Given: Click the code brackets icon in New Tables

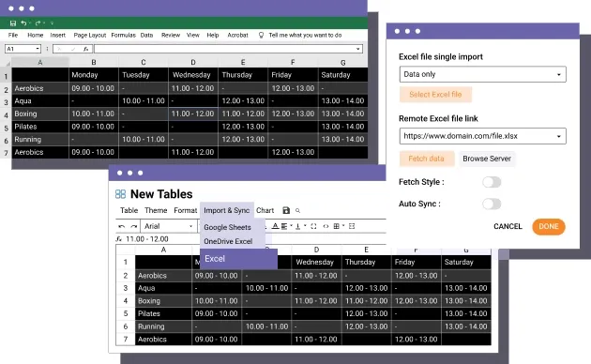Looking at the screenshot, I should click(x=326, y=226).
